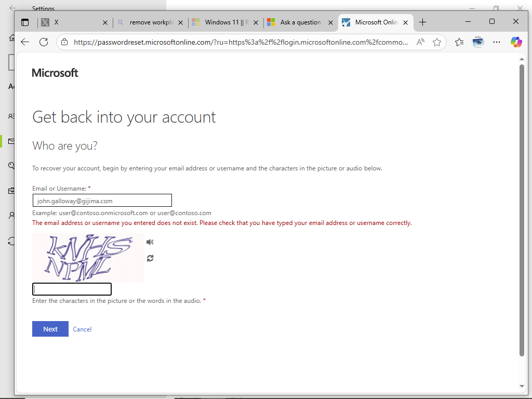Close the Ask a question tab
532x399 pixels.
(x=330, y=23)
